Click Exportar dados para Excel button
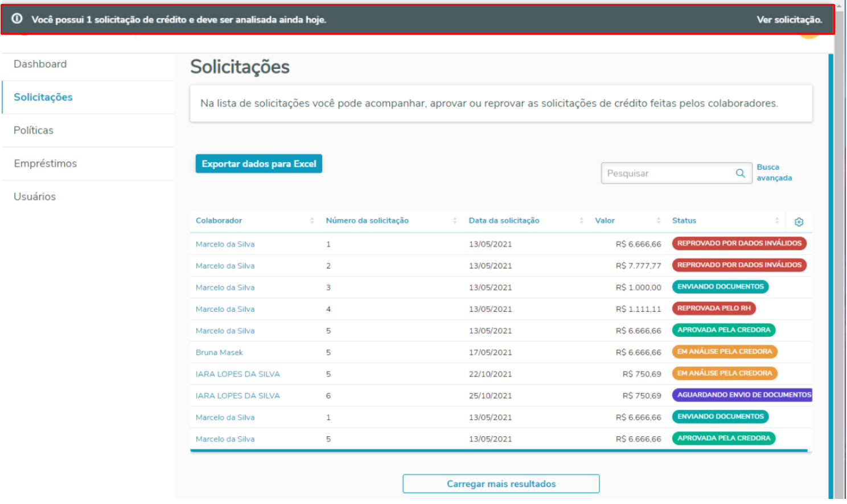 click(x=259, y=164)
